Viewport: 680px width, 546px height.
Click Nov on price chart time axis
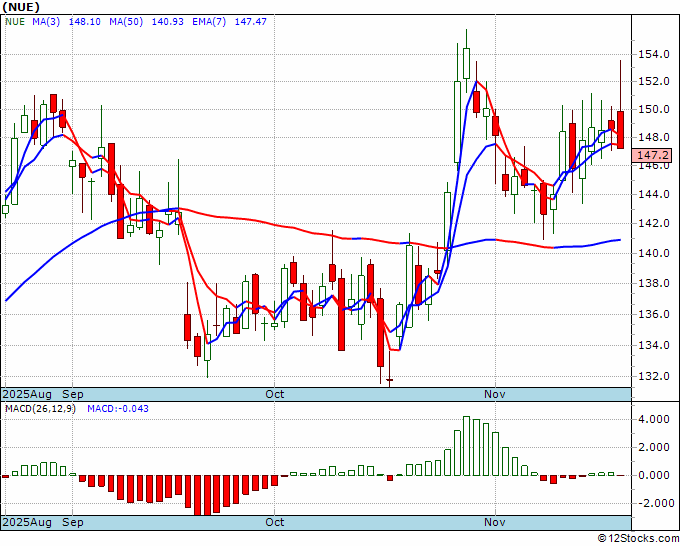coord(494,395)
